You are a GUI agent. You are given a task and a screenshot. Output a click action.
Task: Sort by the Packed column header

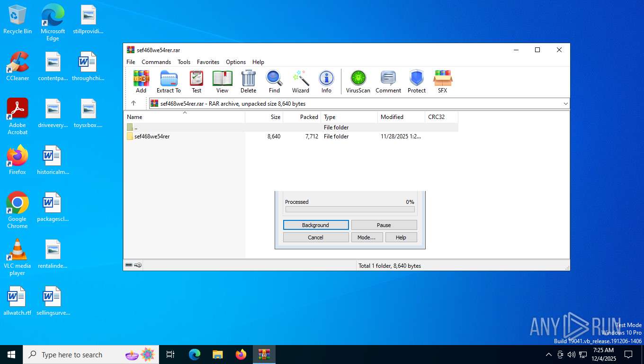tap(302, 117)
